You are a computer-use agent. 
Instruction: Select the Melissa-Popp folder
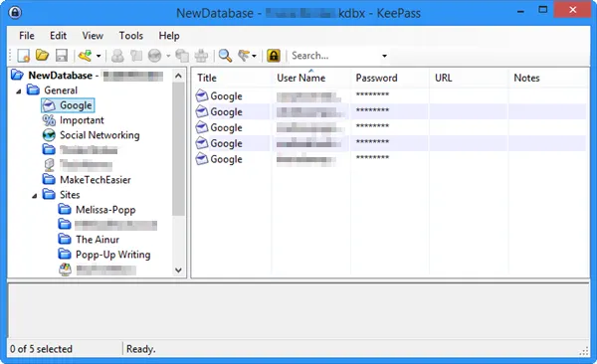point(105,210)
